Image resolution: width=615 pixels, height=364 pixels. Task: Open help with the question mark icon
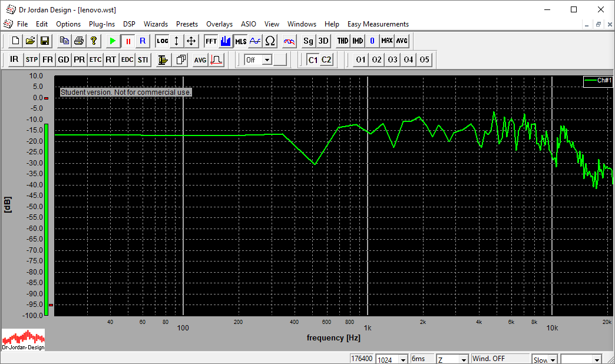(x=93, y=41)
